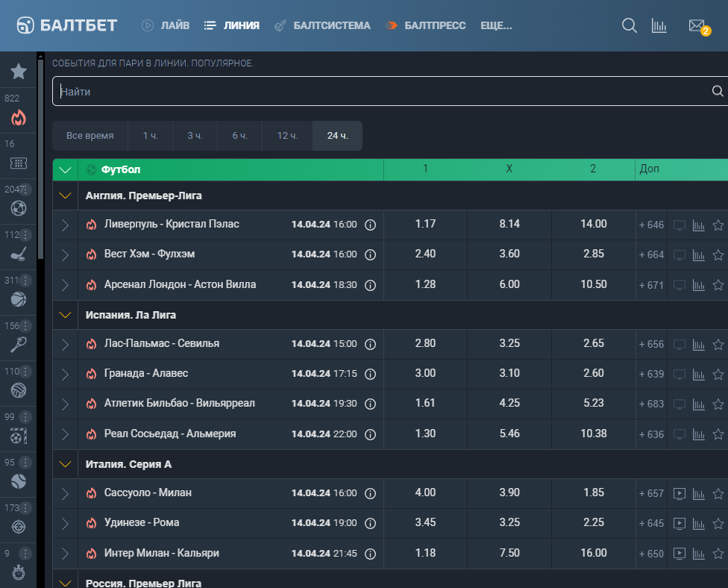Collapse Англия. Премьер-Лига group
This screenshot has width=728, height=588.
point(66,196)
